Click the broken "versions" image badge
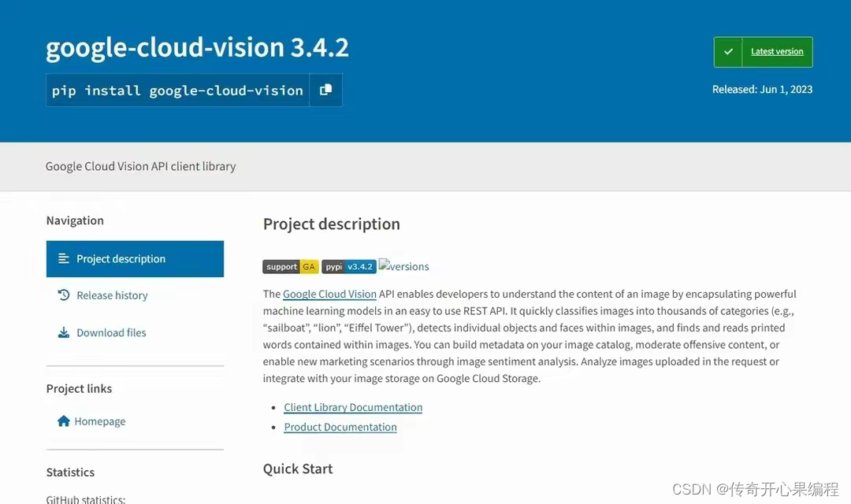851x504 pixels. click(x=403, y=266)
